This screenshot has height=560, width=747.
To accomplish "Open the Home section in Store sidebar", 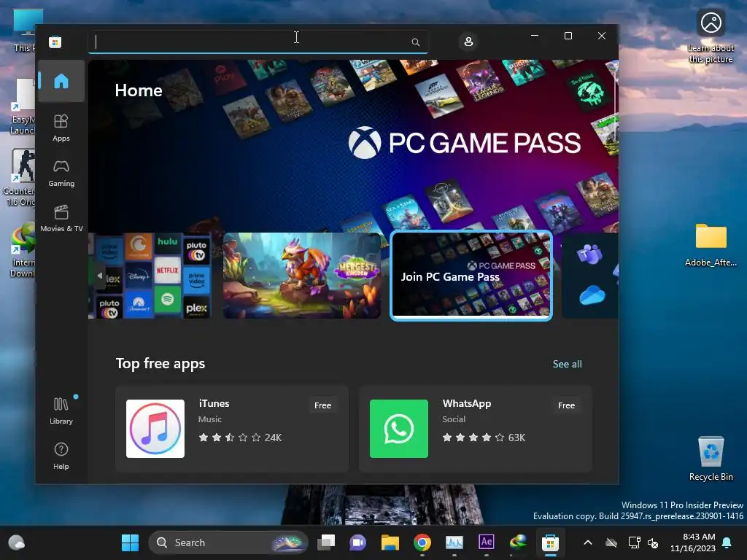I will pos(61,81).
